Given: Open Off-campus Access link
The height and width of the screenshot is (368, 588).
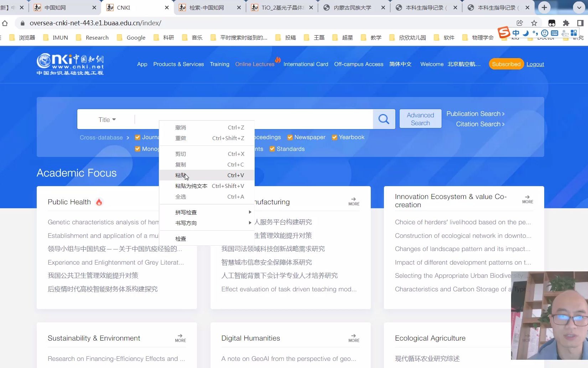Looking at the screenshot, I should pos(359,64).
